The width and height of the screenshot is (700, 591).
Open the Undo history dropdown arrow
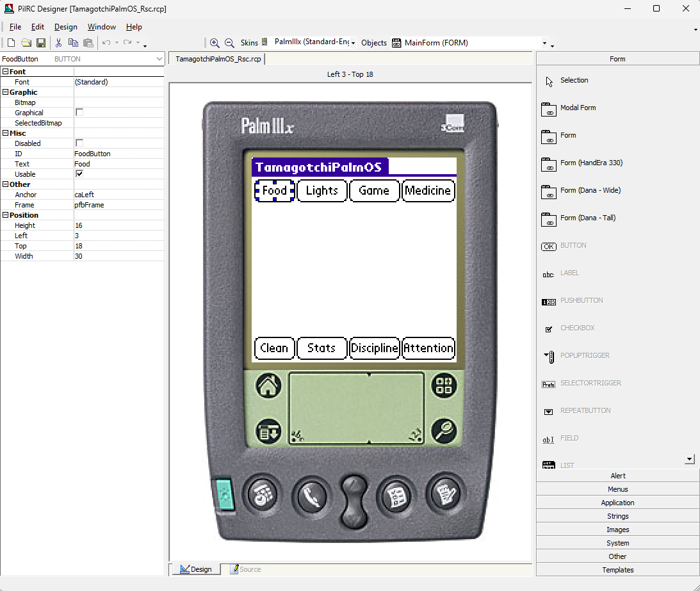[117, 43]
